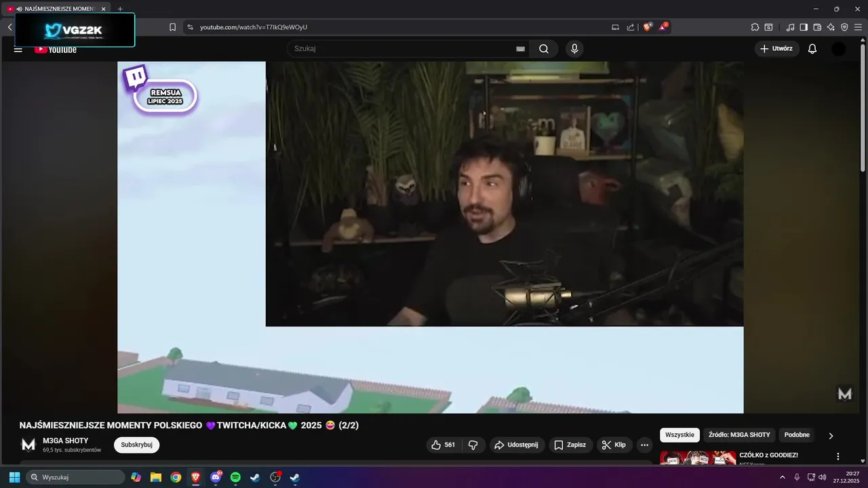
Task: Select the NAJŚMIESZNIEJSZE MOMENTY browser tab
Action: (56, 9)
